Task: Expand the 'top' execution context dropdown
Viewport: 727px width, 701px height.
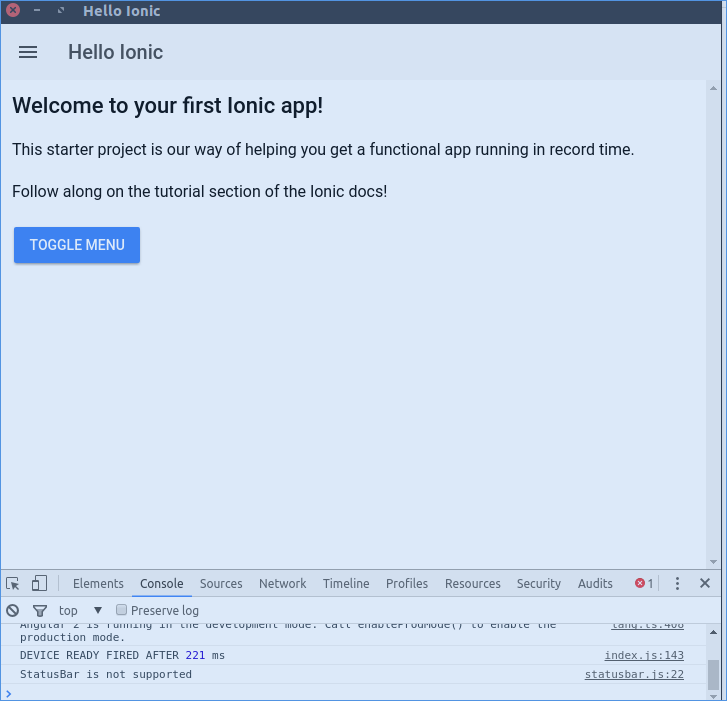Action: [x=80, y=611]
